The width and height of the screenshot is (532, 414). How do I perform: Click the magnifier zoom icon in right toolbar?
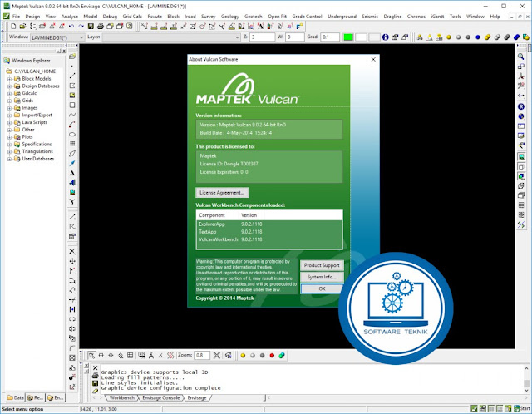521,57
